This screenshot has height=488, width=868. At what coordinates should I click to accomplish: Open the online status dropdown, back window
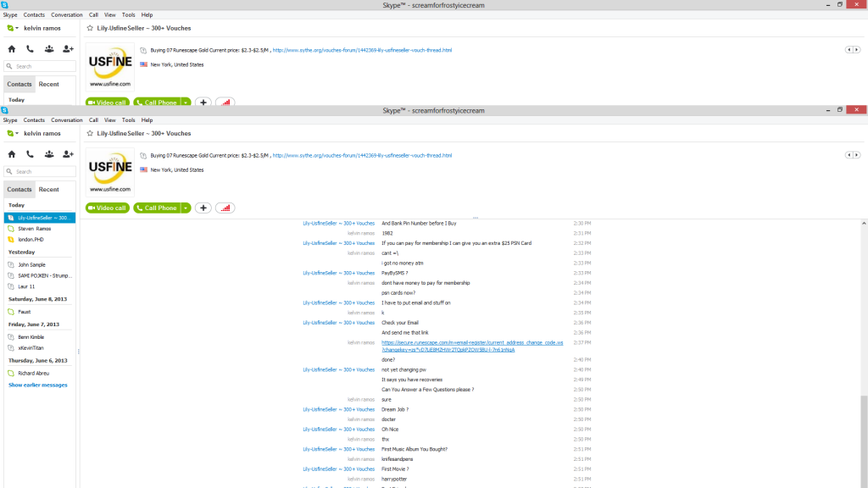point(13,28)
